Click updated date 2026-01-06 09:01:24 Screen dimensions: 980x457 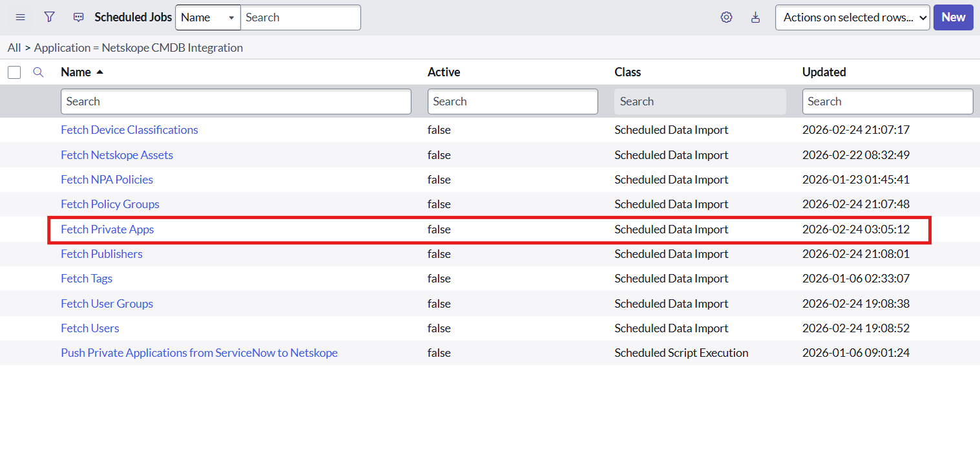point(856,353)
